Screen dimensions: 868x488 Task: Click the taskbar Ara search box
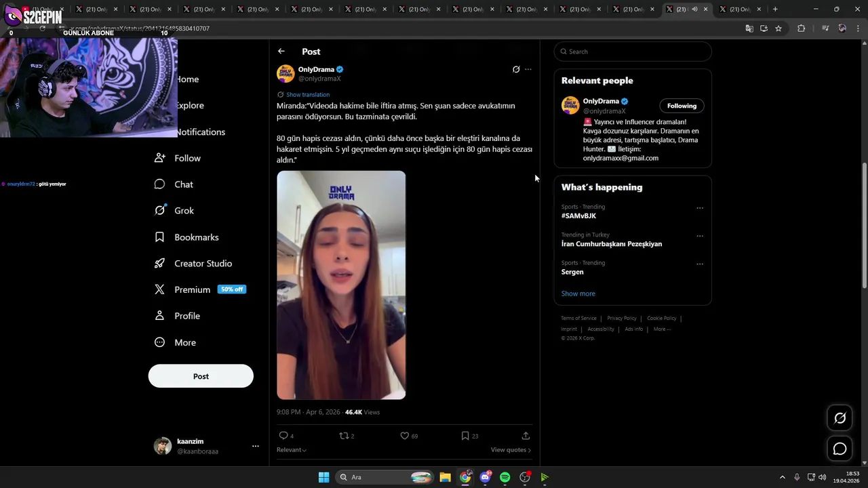(x=384, y=477)
